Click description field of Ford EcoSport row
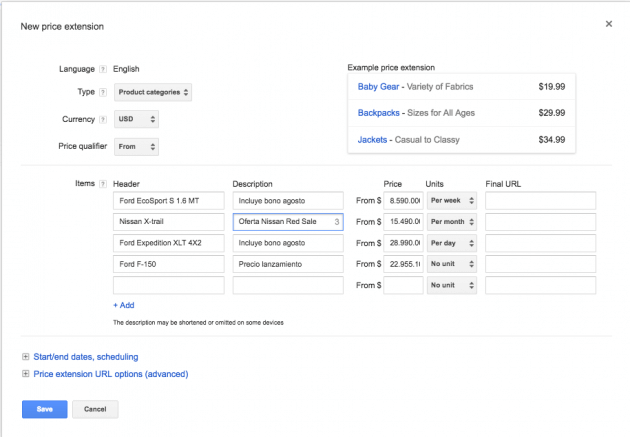Screen dimensions: 630x437 [288, 201]
